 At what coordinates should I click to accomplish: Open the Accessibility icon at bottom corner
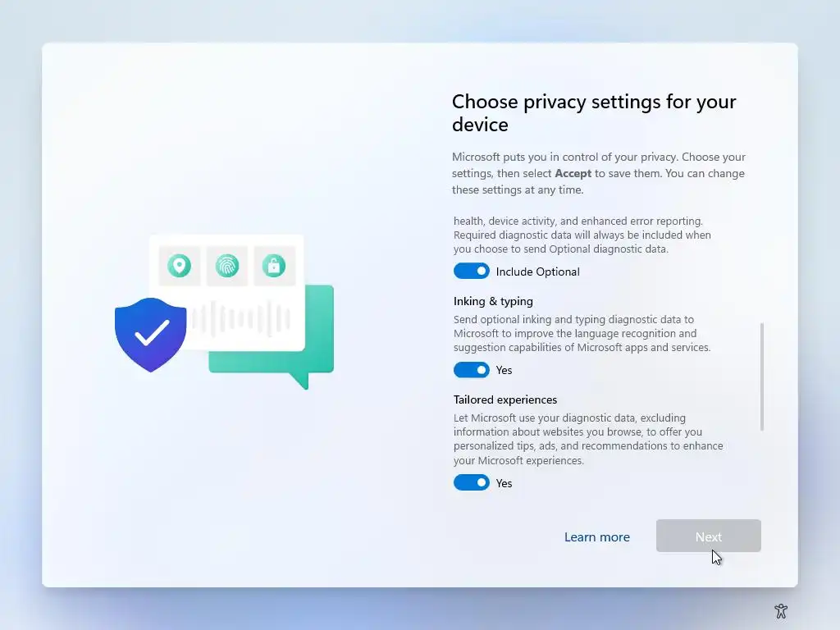[x=781, y=610]
